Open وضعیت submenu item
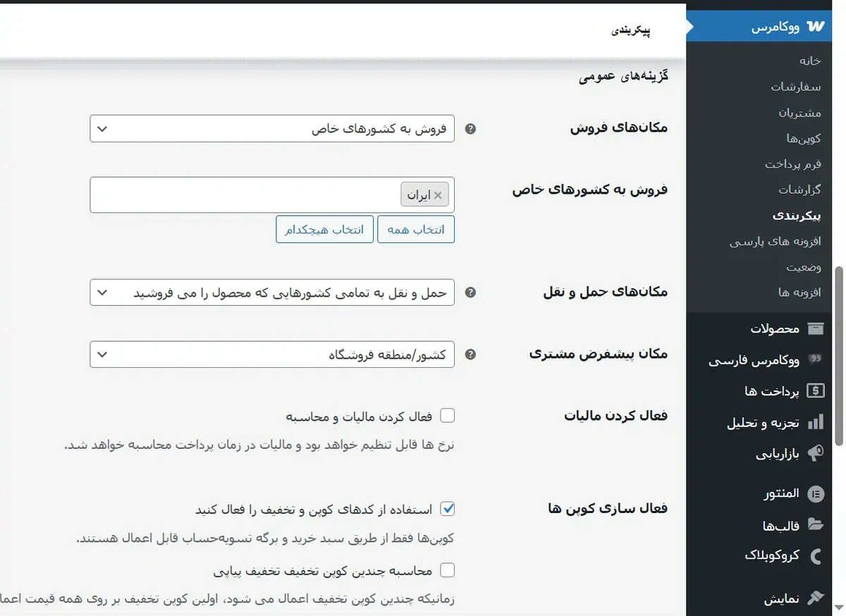 tap(804, 267)
